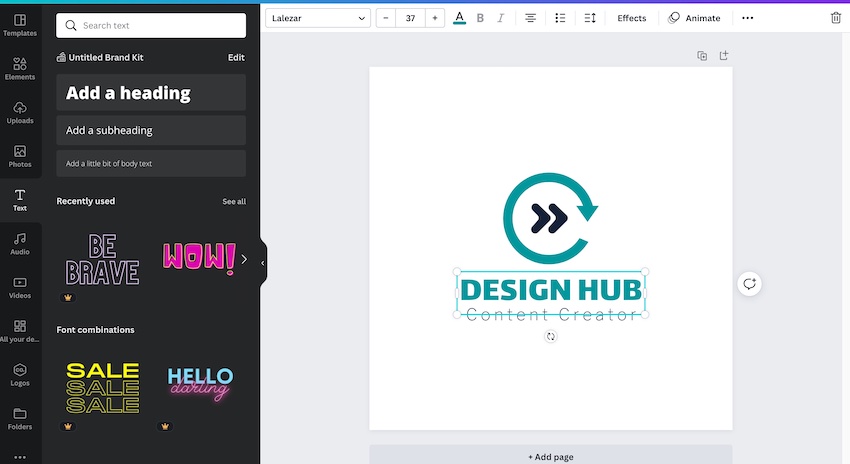Image resolution: width=850 pixels, height=464 pixels.
Task: Select the Text sidebar tab
Action: click(x=20, y=200)
